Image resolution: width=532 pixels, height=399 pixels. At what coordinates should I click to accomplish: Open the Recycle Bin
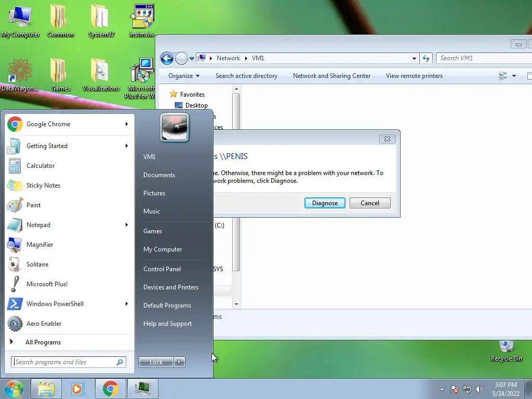(506, 351)
